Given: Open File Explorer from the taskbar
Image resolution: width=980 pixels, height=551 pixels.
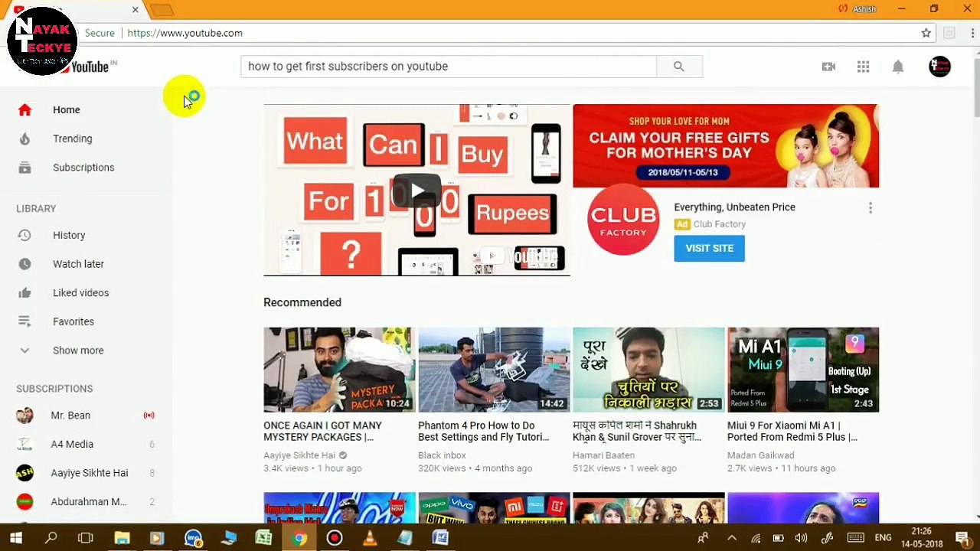Looking at the screenshot, I should 122,538.
